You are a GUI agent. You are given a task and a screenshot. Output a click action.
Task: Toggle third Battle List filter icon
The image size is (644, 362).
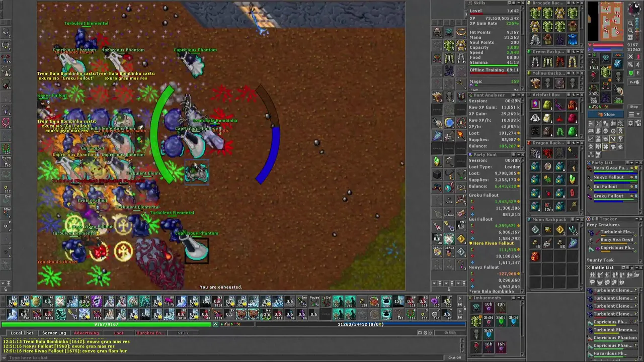[x=607, y=275]
